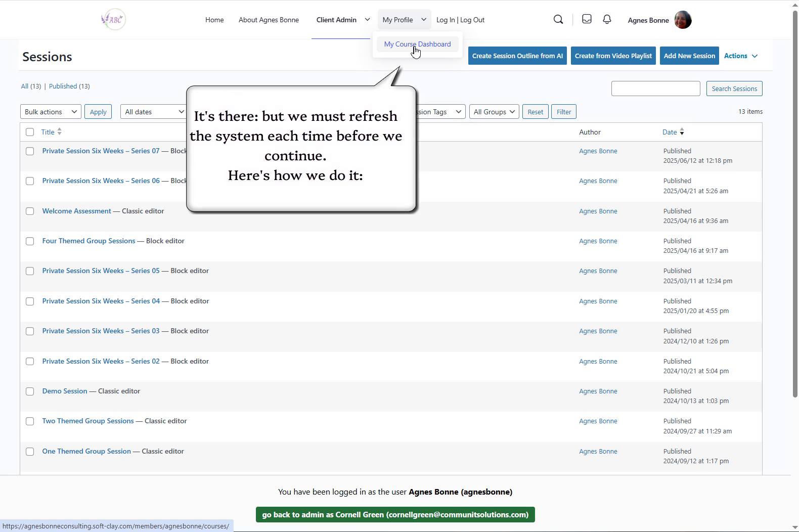This screenshot has height=532, width=799.
Task: Select the Demo Session checkbox
Action: (30, 391)
